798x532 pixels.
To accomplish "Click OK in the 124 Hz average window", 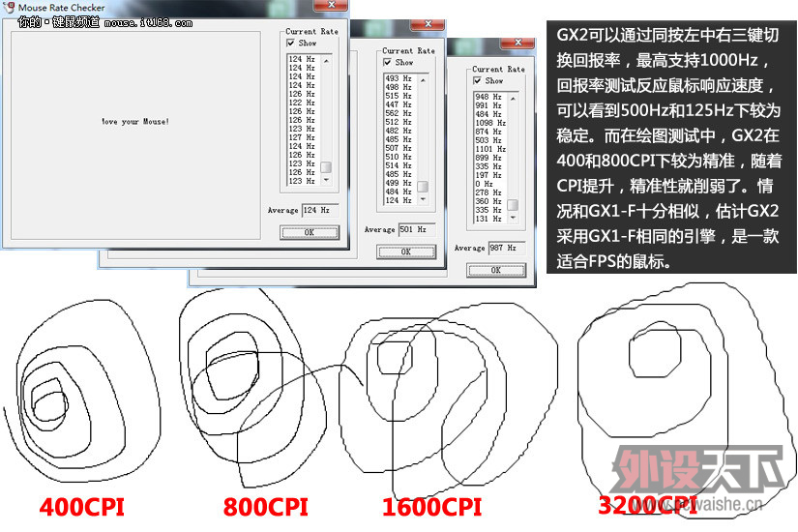I will tap(309, 233).
